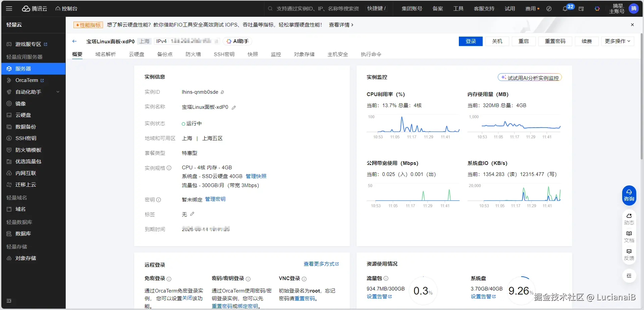Open the AI助手 assistant
644x310 pixels.
[x=237, y=41]
